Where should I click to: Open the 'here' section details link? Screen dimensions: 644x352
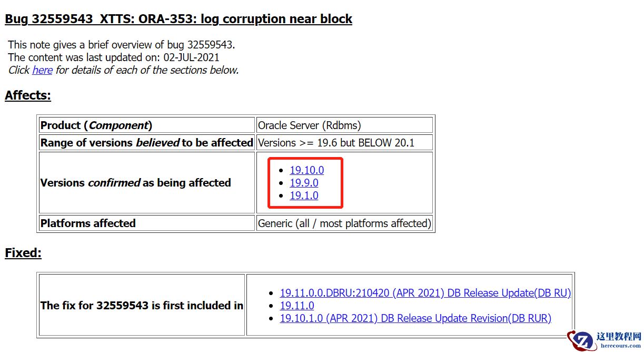click(42, 70)
